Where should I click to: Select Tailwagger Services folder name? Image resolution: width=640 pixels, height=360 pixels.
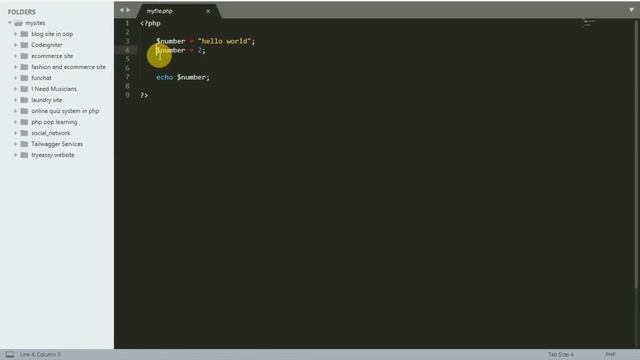tap(57, 144)
